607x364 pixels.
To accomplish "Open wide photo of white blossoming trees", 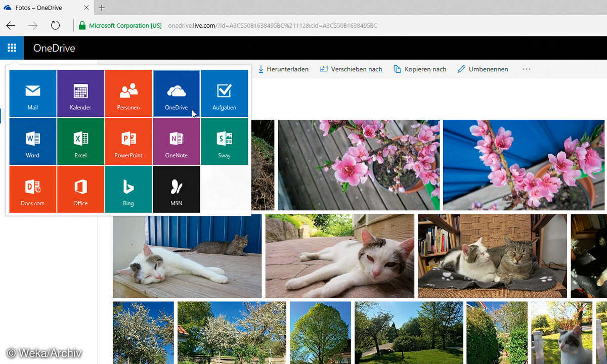I will point(232,333).
